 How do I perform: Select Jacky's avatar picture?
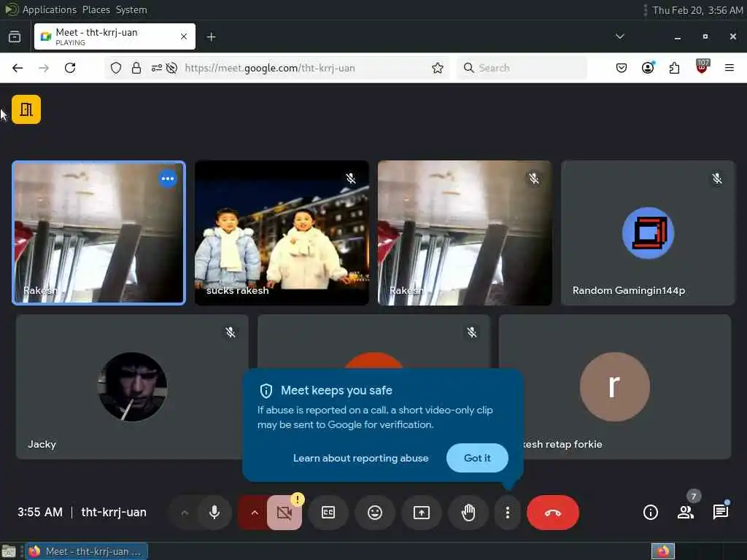tap(133, 386)
